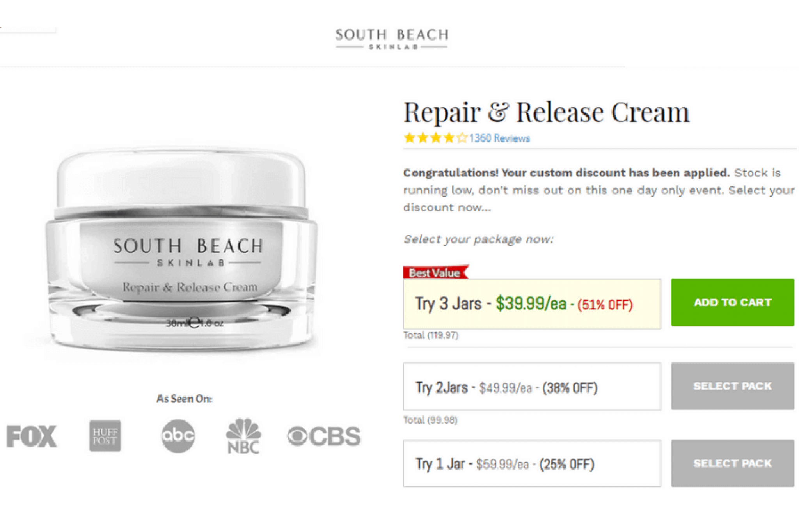This screenshot has height=532, width=799.
Task: Click the As Seen On label
Action: tap(184, 399)
